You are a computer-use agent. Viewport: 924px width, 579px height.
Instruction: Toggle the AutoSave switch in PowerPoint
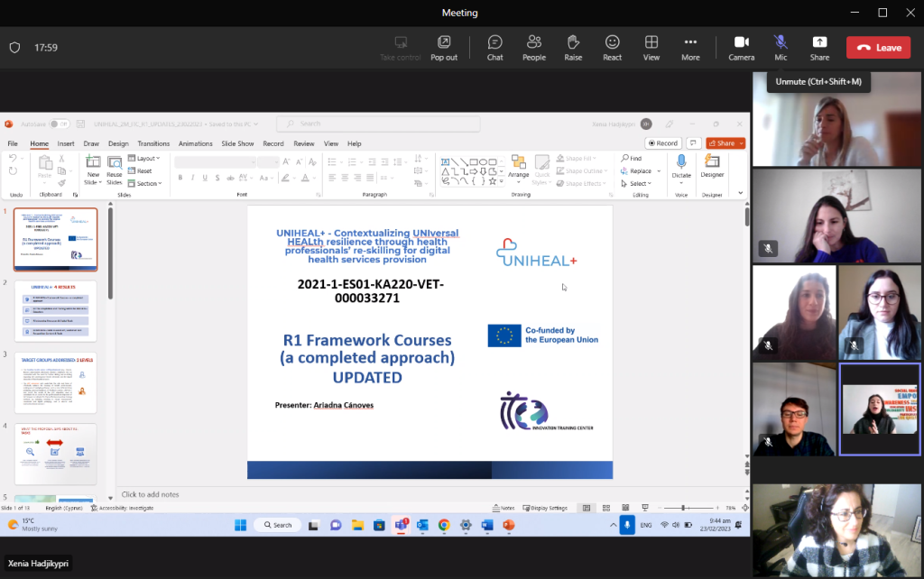pos(59,124)
